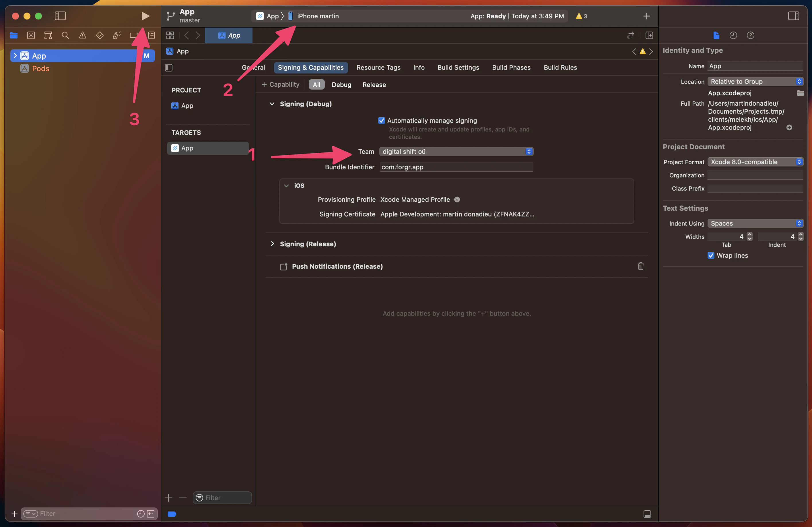Open the History inspector clock icon
Screen dimensions: 812x527
click(733, 35)
